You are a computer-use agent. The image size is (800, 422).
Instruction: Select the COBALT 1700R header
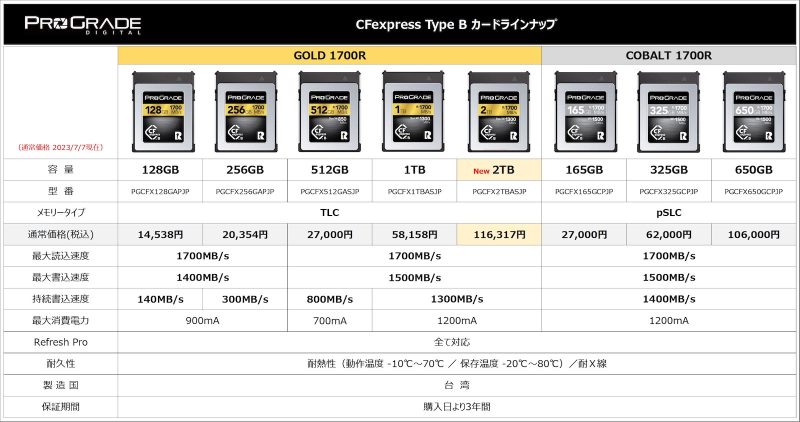[x=668, y=56]
